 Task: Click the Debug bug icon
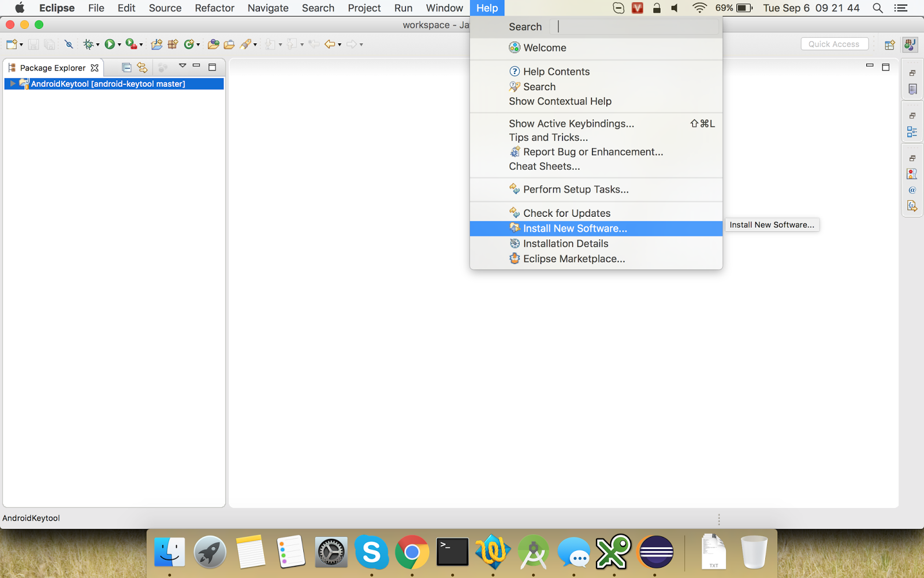(88, 45)
